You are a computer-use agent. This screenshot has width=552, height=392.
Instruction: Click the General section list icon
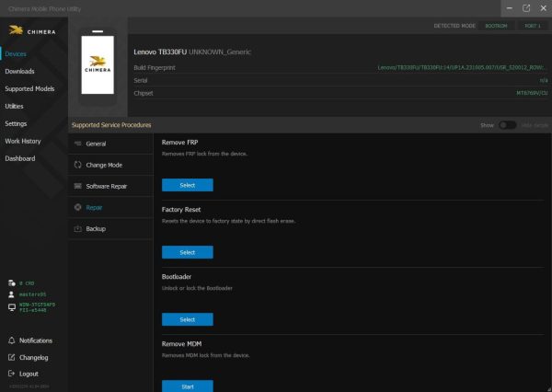[78, 144]
